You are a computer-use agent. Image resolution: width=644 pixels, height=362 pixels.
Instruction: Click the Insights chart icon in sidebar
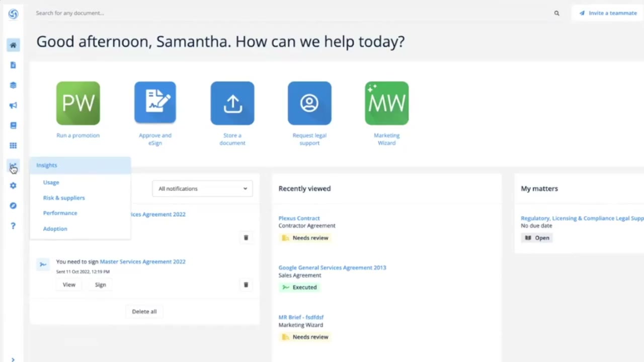coord(13,166)
